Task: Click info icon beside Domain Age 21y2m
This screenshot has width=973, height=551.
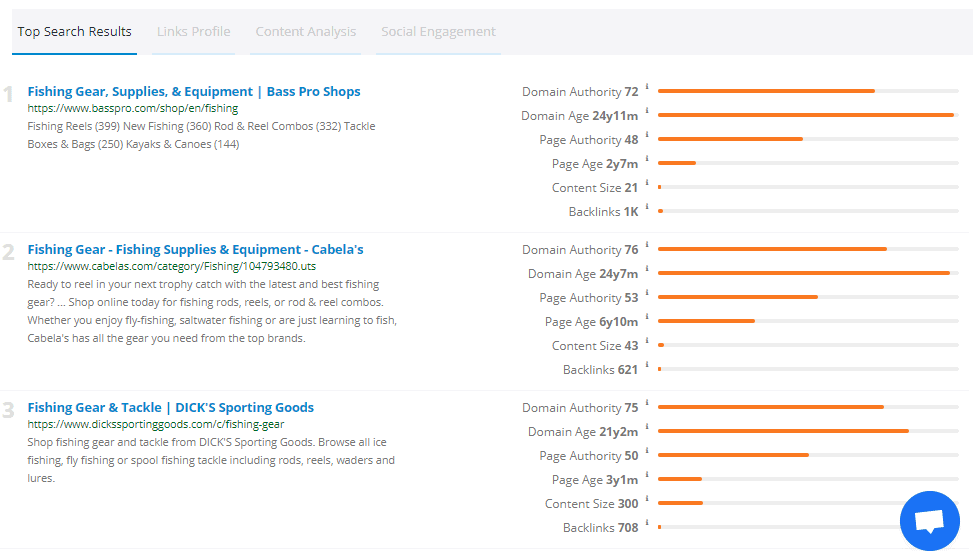Action: tap(647, 428)
